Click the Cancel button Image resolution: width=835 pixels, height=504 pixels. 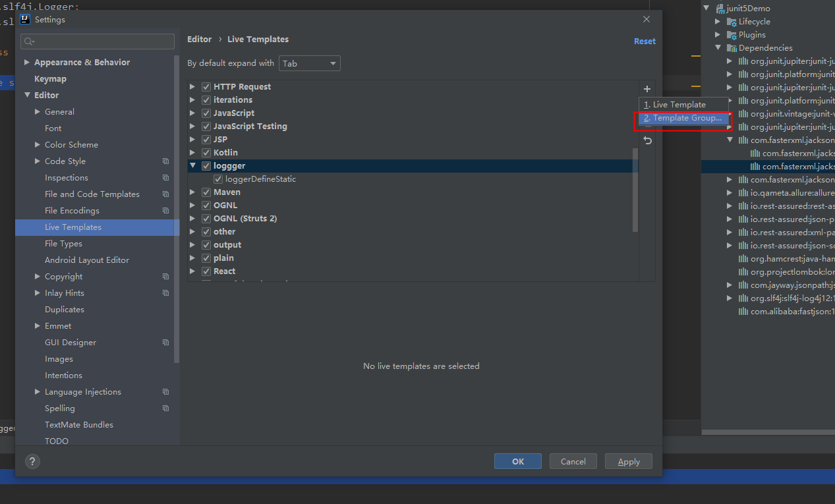coord(573,461)
